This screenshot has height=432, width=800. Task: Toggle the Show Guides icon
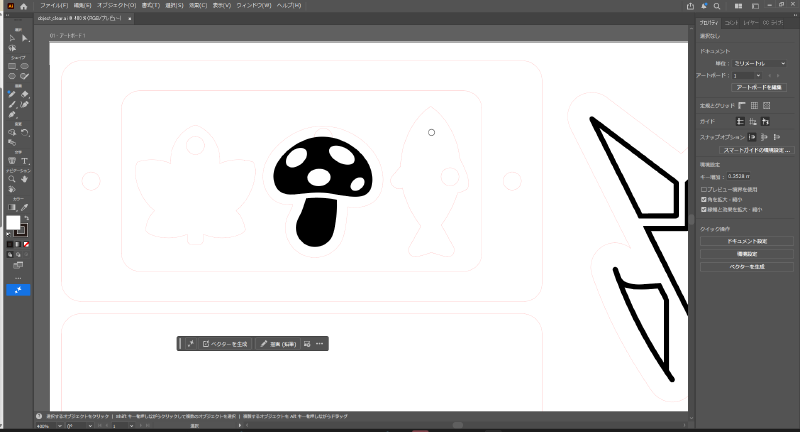(740, 121)
